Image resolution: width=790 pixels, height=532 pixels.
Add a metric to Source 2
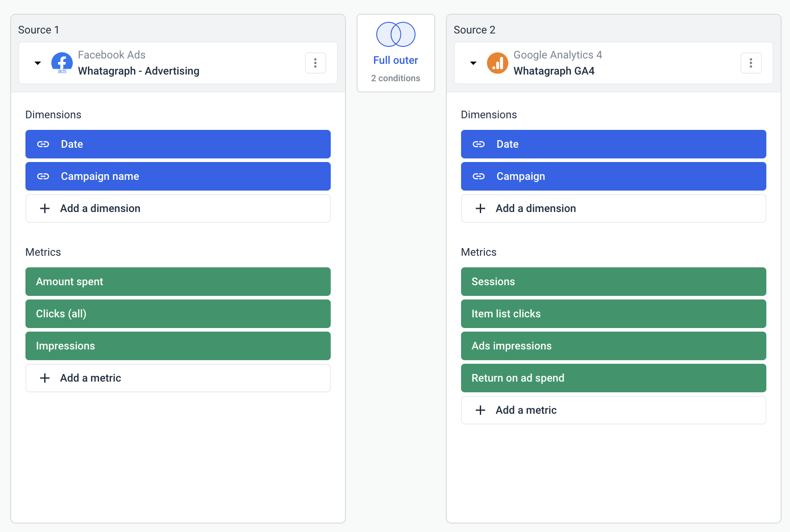point(613,410)
